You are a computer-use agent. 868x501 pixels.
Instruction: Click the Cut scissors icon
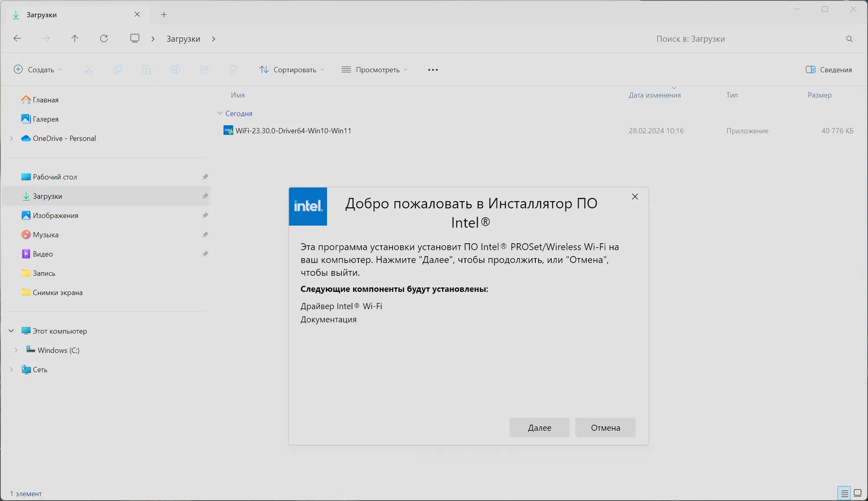89,70
